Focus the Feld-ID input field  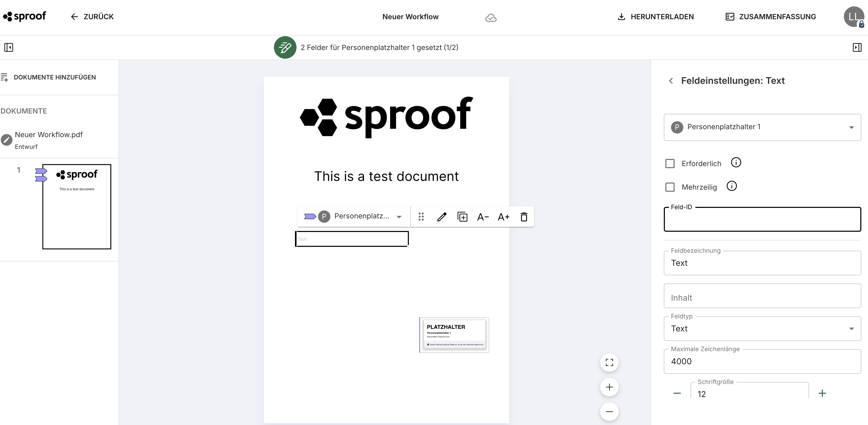[762, 220]
